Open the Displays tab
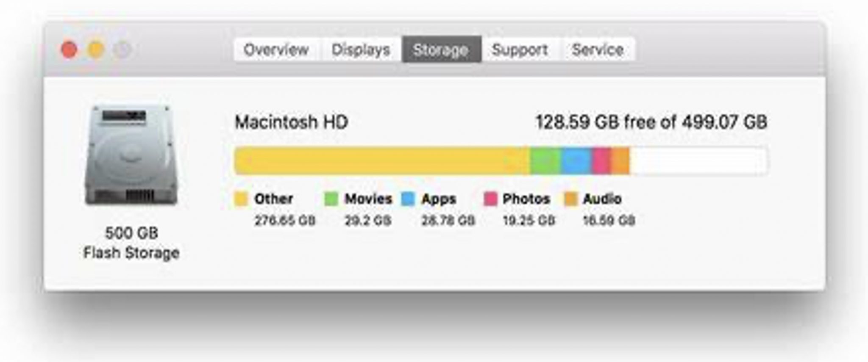The height and width of the screenshot is (362, 868). pyautogui.click(x=361, y=50)
